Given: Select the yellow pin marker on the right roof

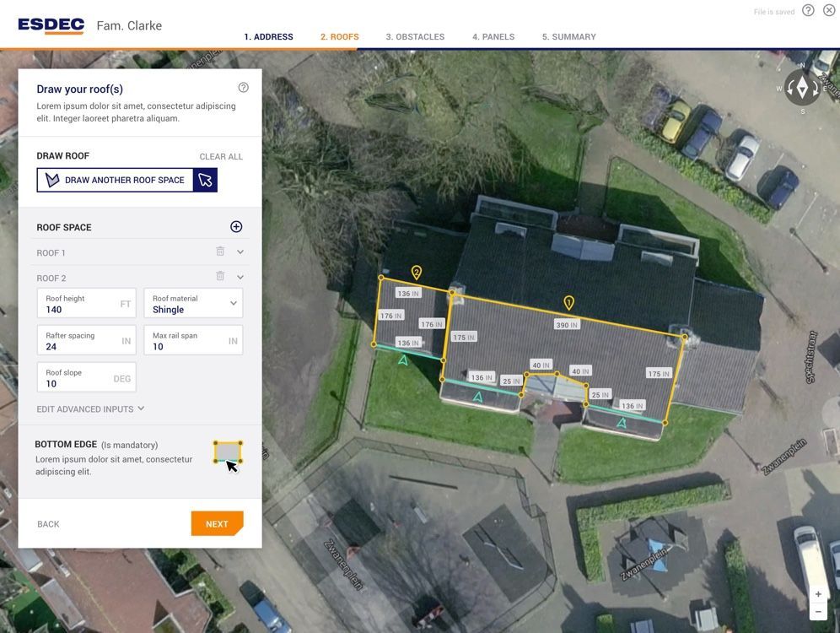Looking at the screenshot, I should (x=570, y=300).
